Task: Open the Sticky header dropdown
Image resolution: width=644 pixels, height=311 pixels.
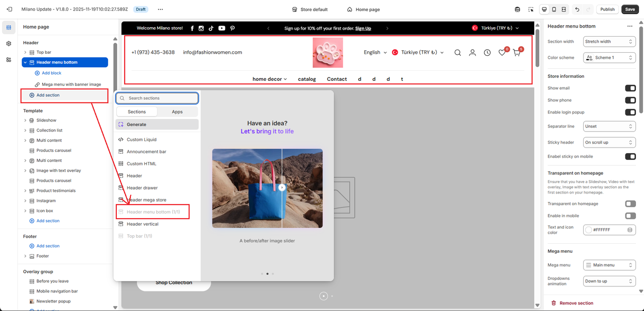Action: pyautogui.click(x=609, y=142)
